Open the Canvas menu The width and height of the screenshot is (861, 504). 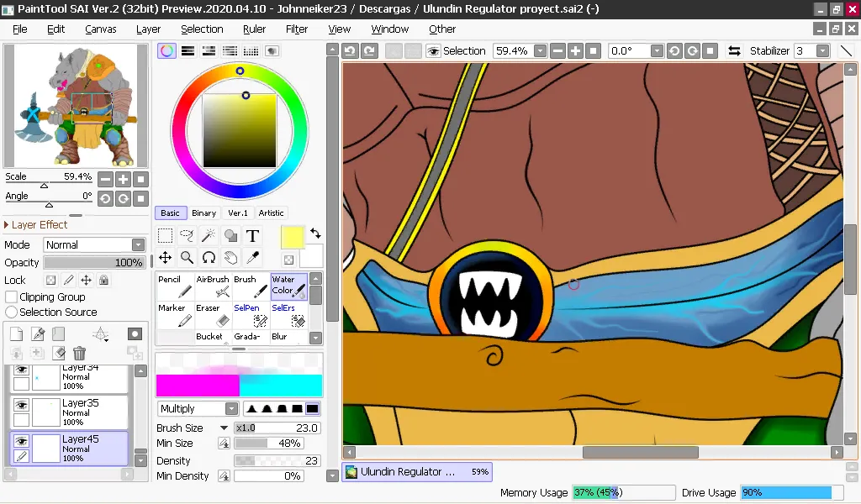tap(101, 29)
